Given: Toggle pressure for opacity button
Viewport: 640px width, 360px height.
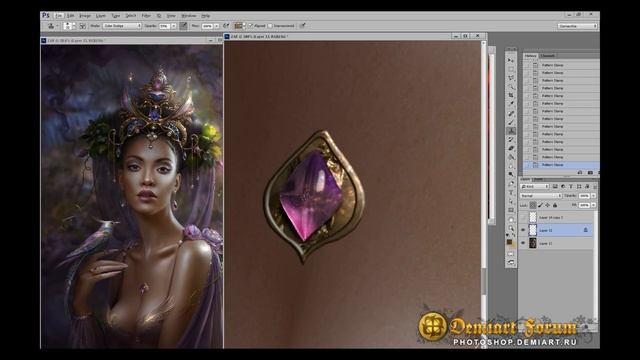Looking at the screenshot, I should pyautogui.click(x=183, y=26).
